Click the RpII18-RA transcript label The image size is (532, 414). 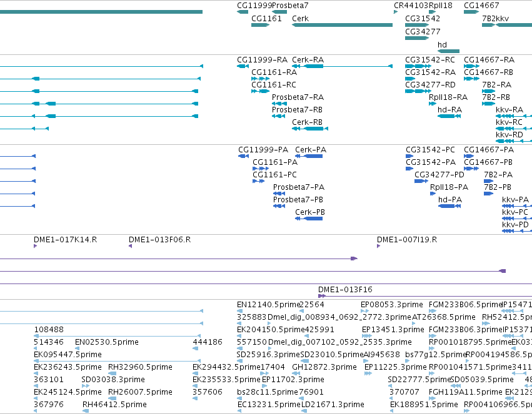[448, 97]
